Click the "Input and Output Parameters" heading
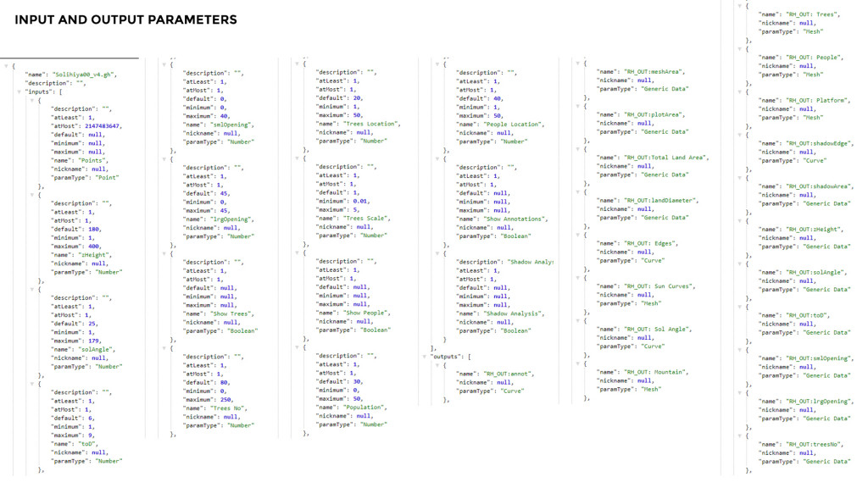 [125, 19]
